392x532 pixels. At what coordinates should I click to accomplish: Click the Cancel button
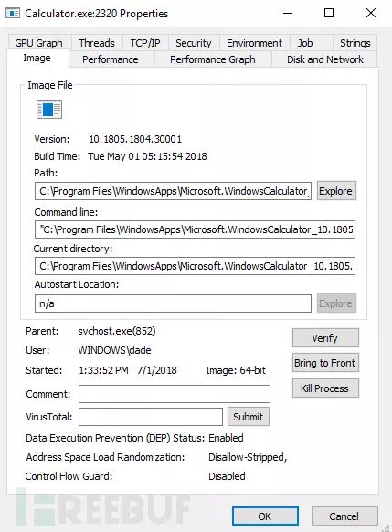(x=344, y=516)
